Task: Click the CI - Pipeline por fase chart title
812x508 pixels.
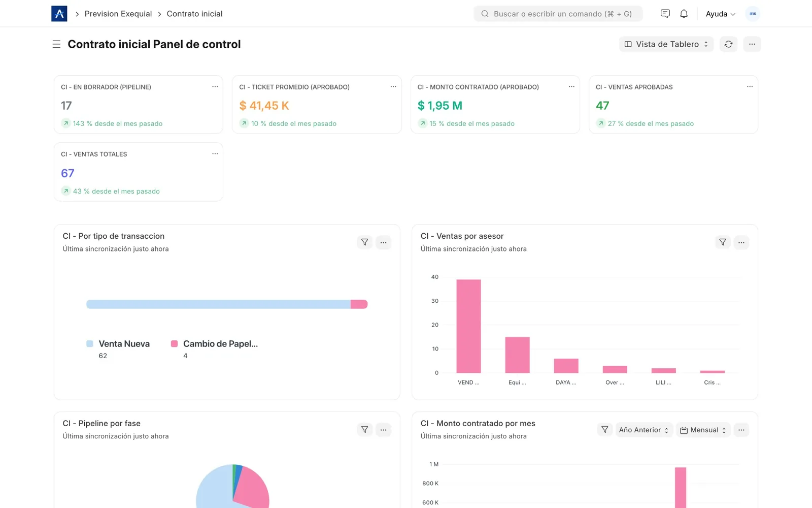Action: coord(101,424)
